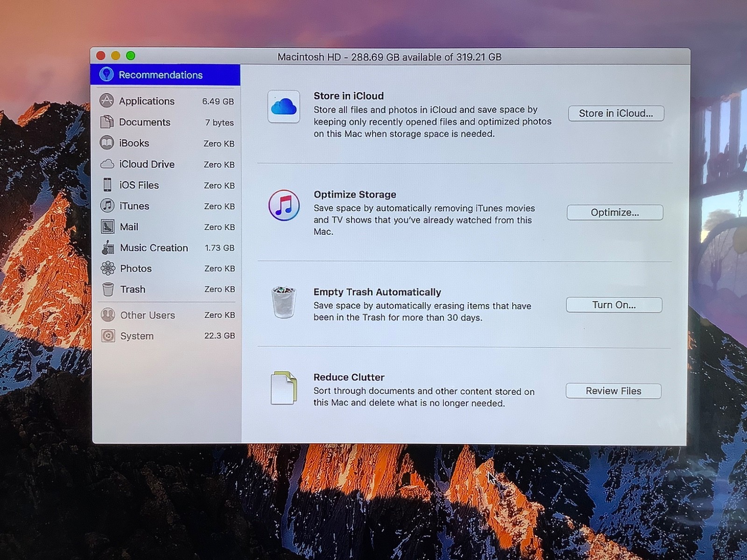The image size is (747, 560).
Task: Click the large iTunes Optimize Storage icon
Action: tap(284, 205)
